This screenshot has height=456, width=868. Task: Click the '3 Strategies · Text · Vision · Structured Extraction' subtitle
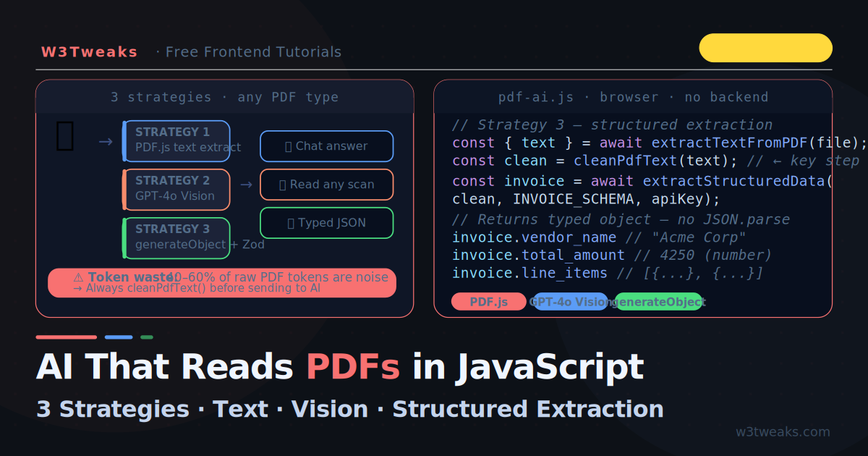click(350, 409)
